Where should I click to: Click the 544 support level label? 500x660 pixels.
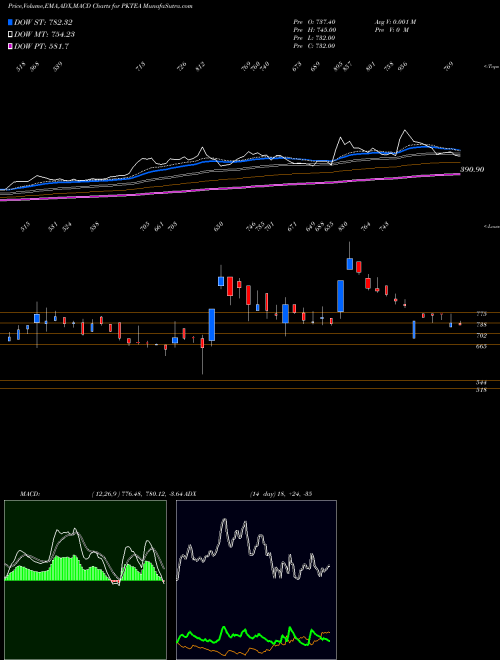[x=481, y=383]
